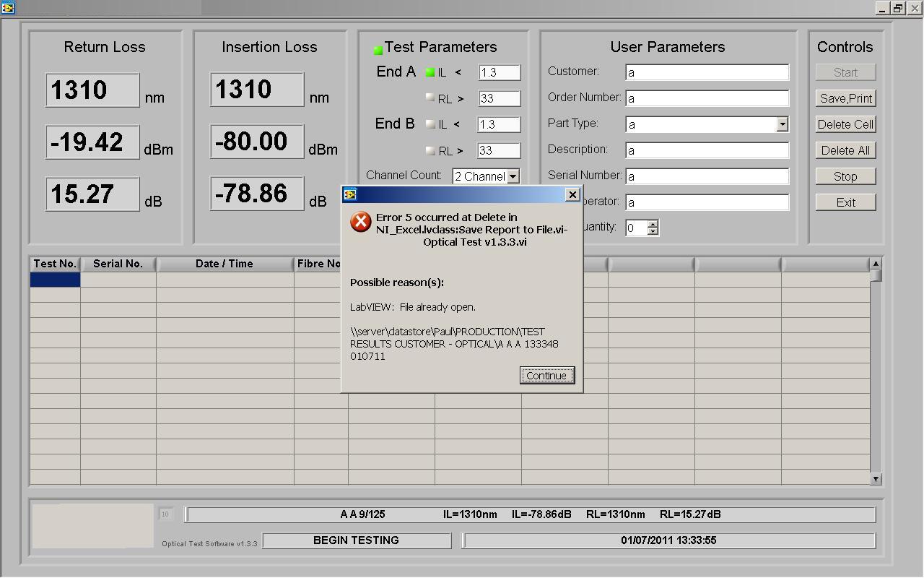
Task: Click the Serial Number input field
Action: tap(707, 176)
